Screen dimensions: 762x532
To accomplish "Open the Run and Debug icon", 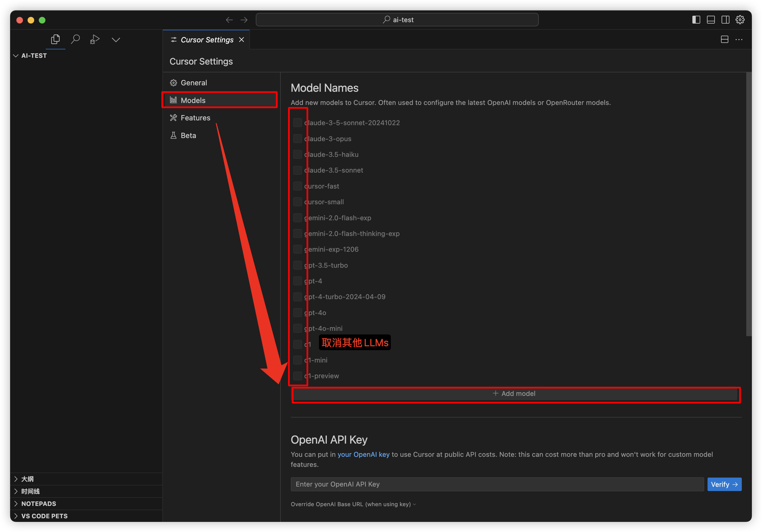I will click(95, 40).
